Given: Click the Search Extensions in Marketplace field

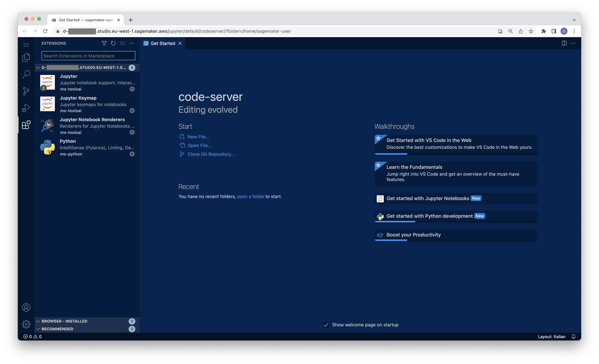Looking at the screenshot, I should pos(88,56).
